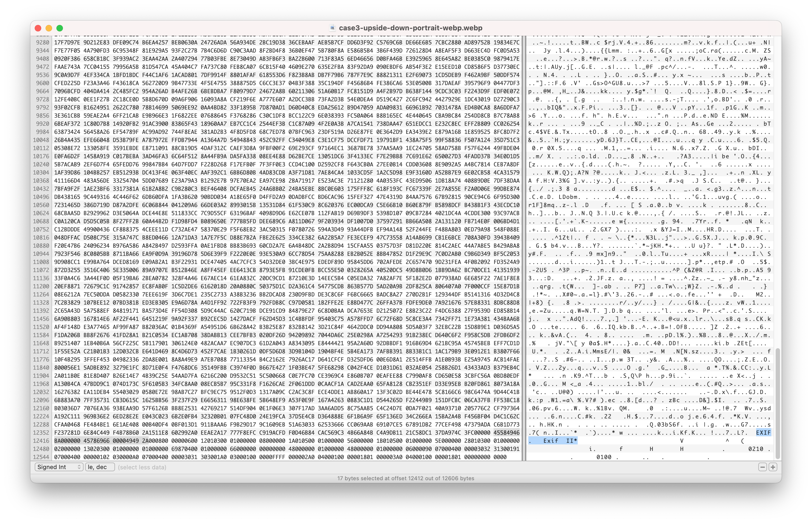The width and height of the screenshot is (812, 523).
Task: Open the Signed Int type dropdown
Action: coord(59,467)
